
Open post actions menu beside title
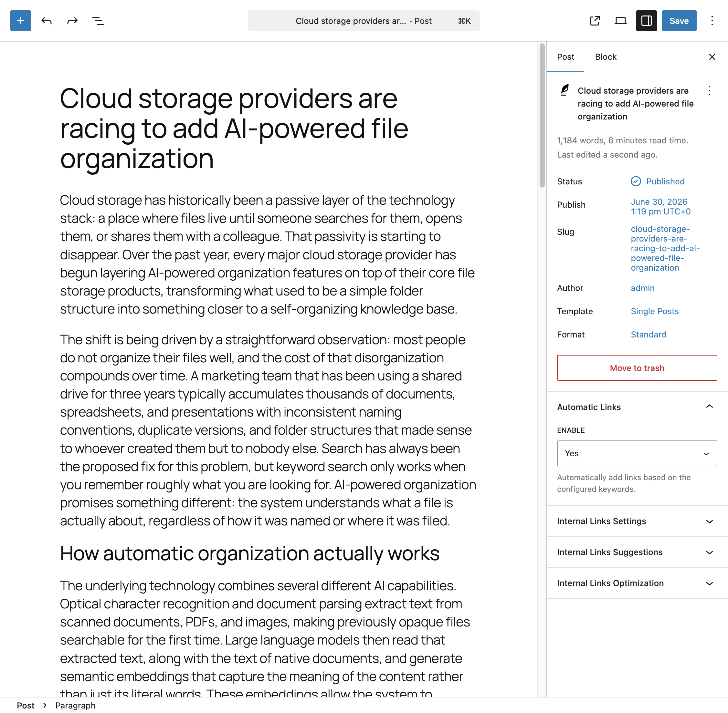(x=709, y=91)
